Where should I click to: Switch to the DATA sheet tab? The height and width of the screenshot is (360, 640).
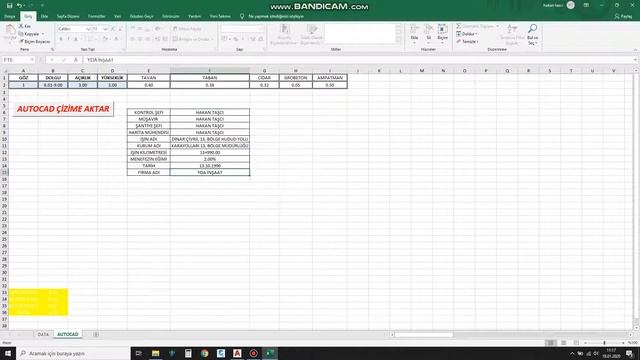tap(43, 334)
